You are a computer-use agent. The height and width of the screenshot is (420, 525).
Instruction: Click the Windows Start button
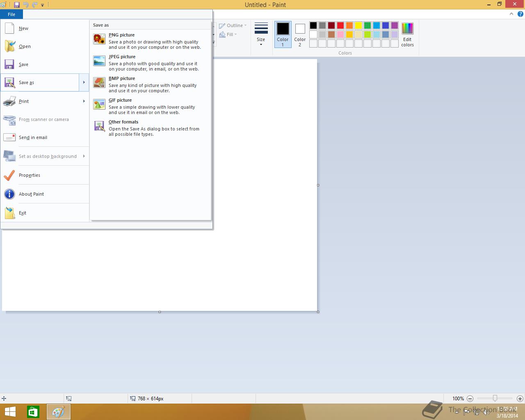click(x=10, y=412)
